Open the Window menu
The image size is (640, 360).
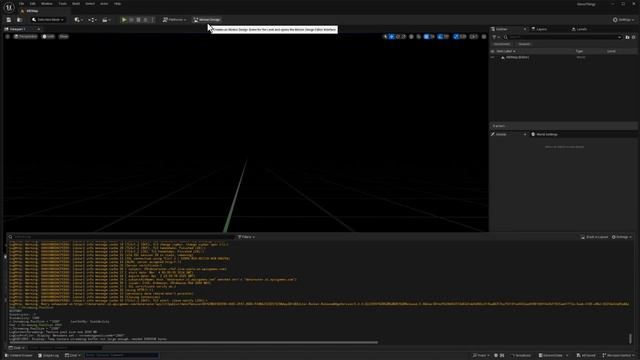47,4
